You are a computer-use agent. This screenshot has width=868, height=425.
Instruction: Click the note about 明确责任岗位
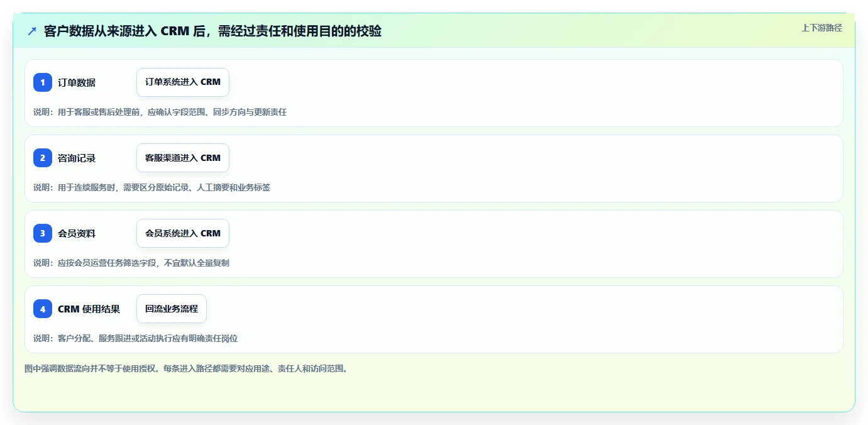[x=135, y=338]
